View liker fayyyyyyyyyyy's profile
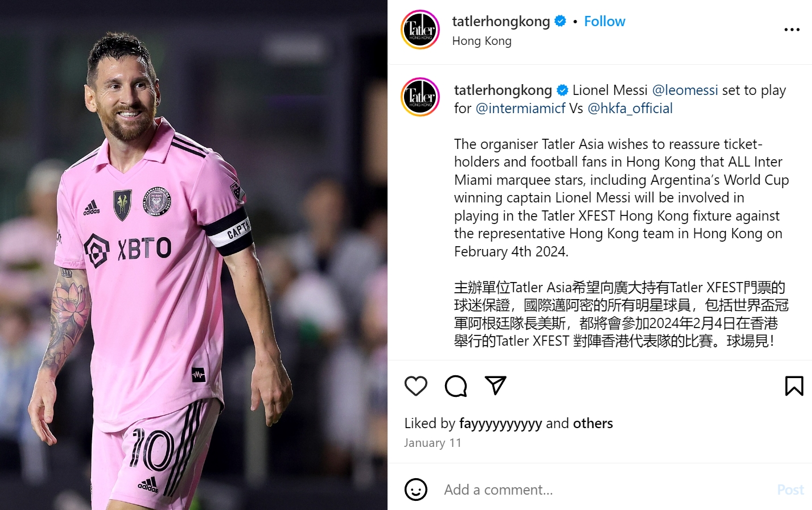This screenshot has width=812, height=510. (x=500, y=424)
